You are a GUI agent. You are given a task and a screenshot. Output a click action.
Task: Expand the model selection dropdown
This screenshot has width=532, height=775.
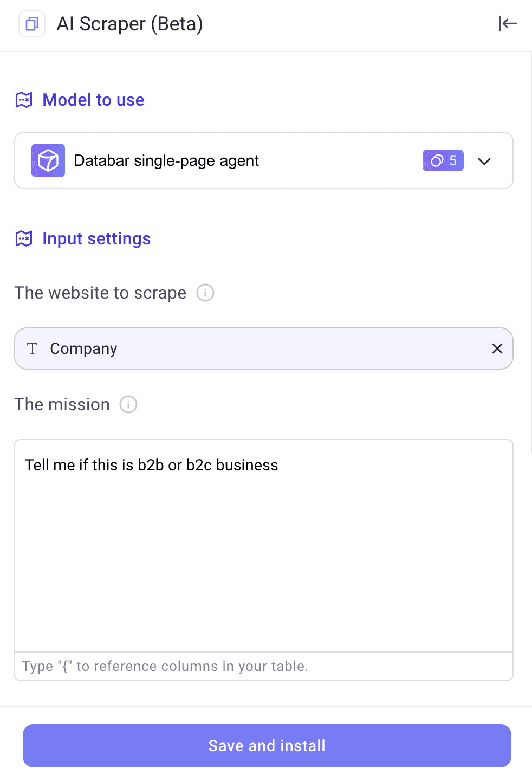484,161
